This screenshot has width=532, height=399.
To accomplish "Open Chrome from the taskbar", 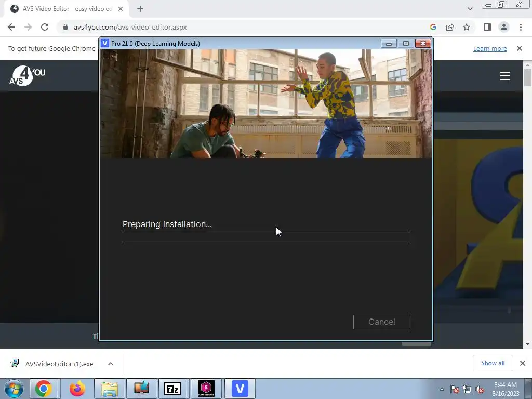I will pyautogui.click(x=44, y=389).
